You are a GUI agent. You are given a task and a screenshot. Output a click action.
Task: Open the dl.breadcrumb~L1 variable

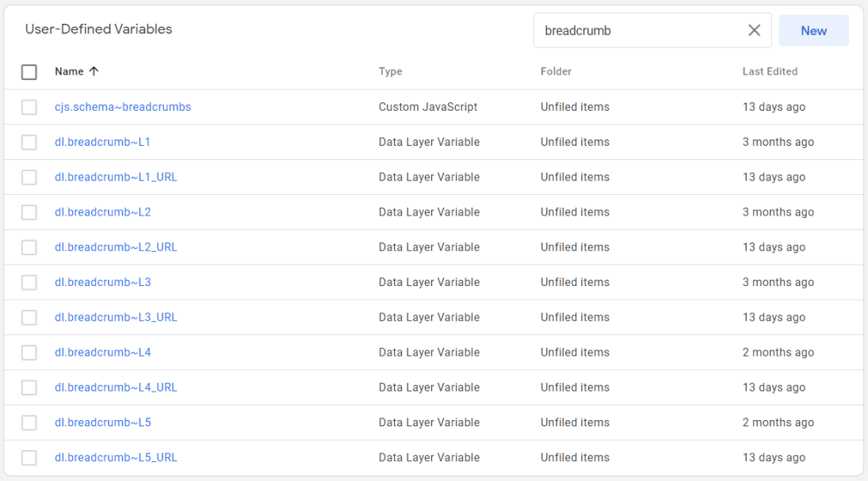coord(101,142)
